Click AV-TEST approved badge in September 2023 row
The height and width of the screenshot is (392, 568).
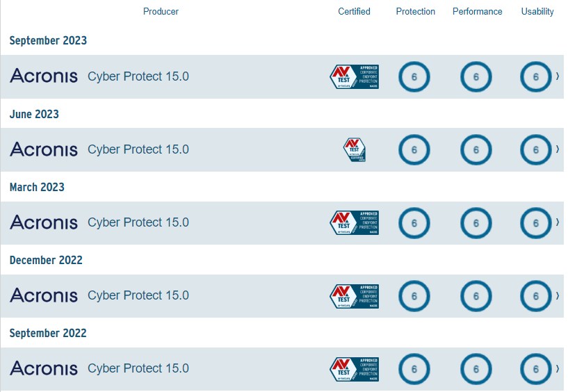pyautogui.click(x=355, y=77)
